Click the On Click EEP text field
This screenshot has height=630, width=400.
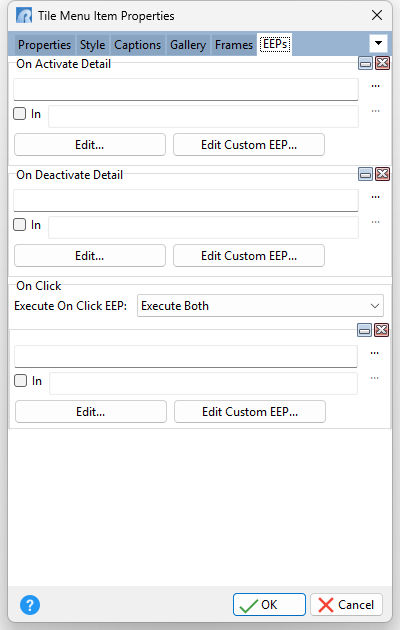[186, 356]
